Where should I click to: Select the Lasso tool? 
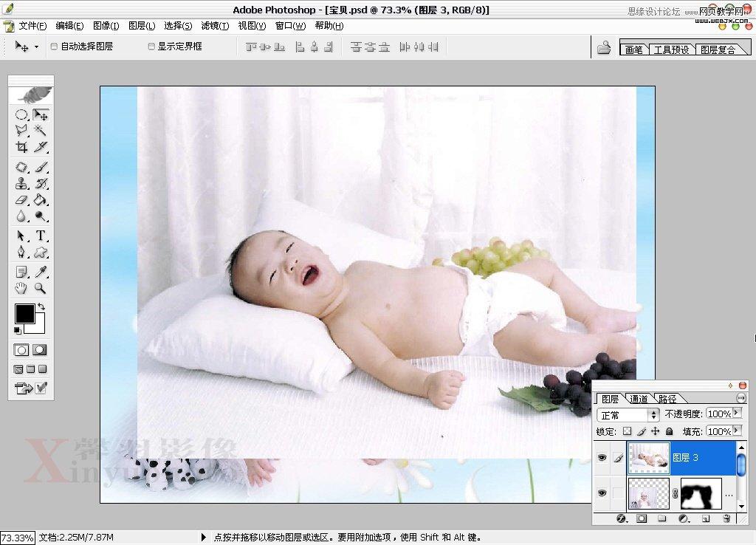pyautogui.click(x=22, y=131)
